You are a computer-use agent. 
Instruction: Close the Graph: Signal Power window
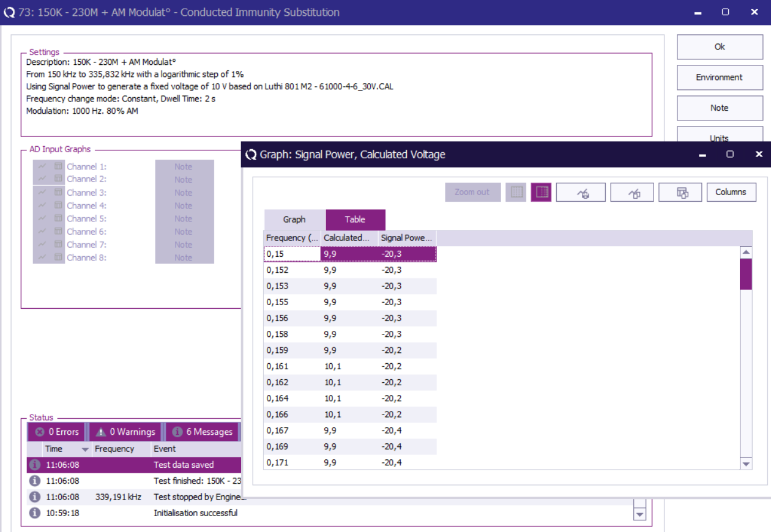(x=759, y=154)
